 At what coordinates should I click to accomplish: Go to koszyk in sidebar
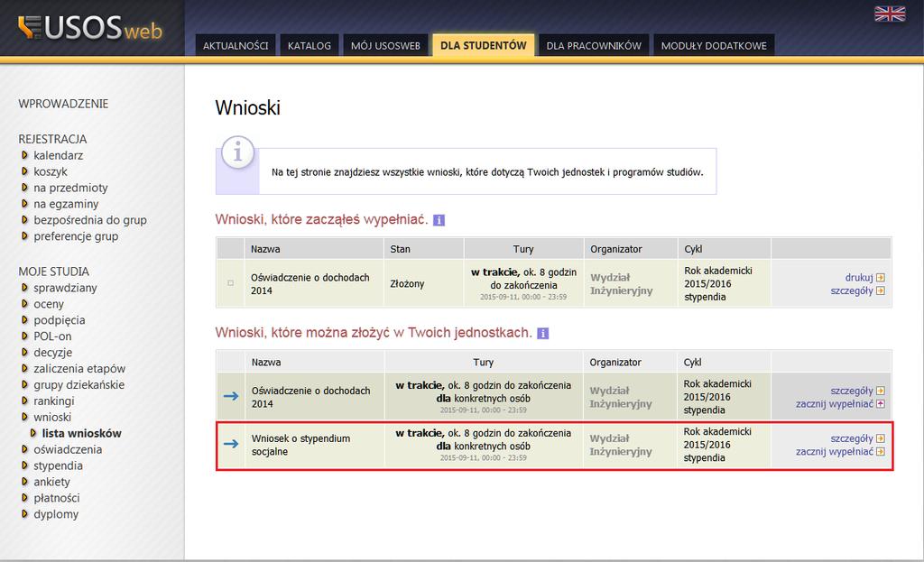coord(51,171)
